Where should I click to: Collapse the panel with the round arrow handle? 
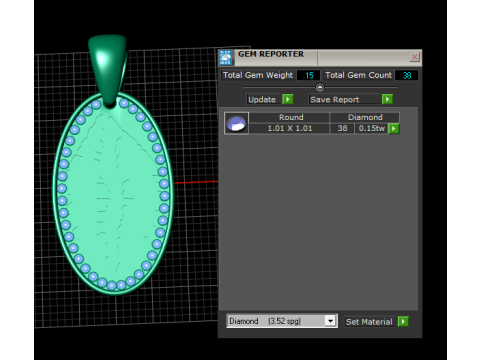pyautogui.click(x=320, y=87)
